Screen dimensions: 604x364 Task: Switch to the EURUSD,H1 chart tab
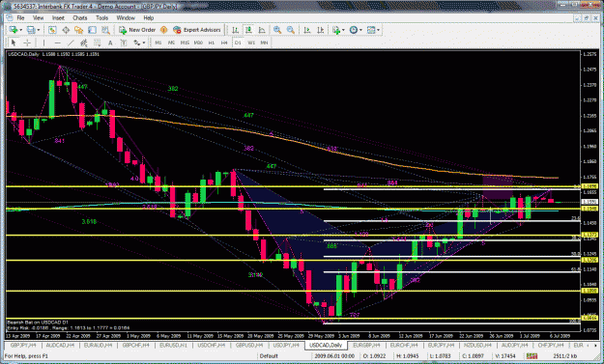click(x=173, y=346)
